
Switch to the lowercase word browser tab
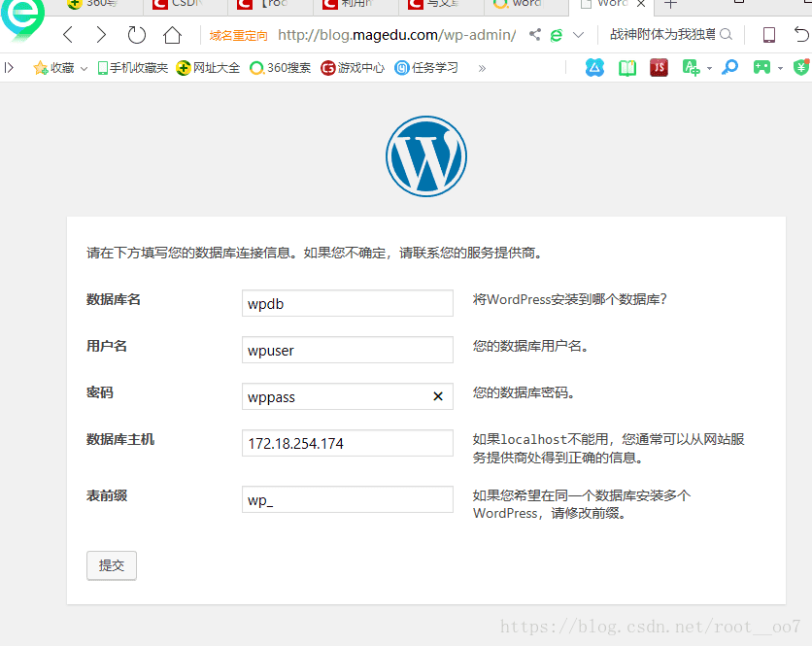point(525,5)
